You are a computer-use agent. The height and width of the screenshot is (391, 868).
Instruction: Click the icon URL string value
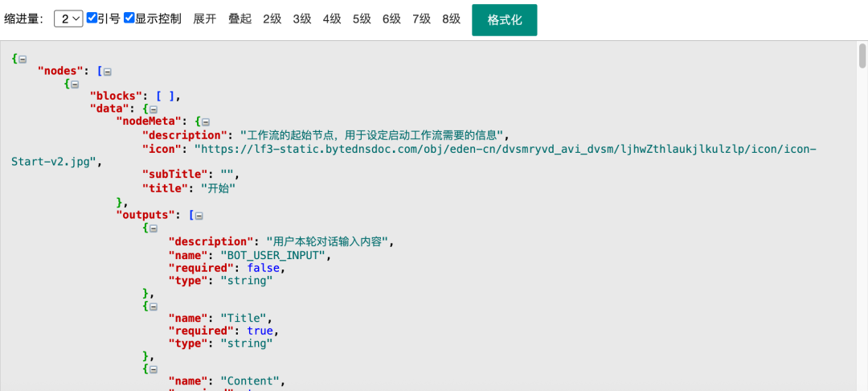(414, 155)
